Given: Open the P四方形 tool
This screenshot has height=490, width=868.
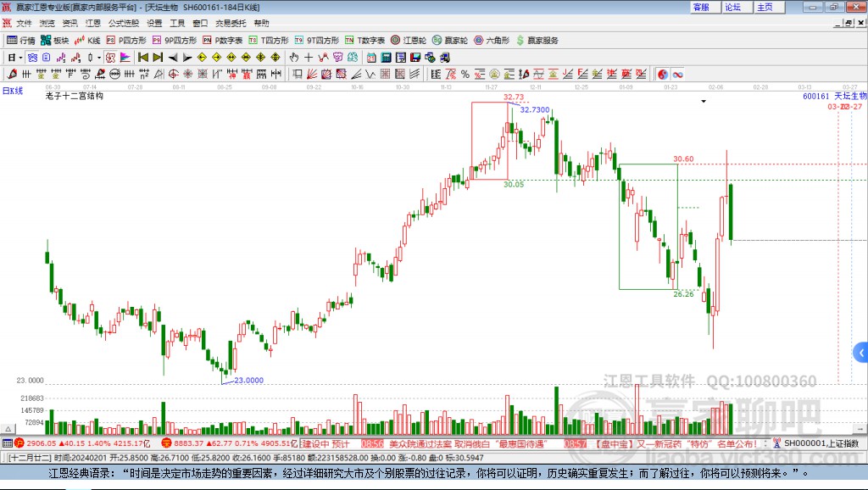Looking at the screenshot, I should [x=126, y=41].
